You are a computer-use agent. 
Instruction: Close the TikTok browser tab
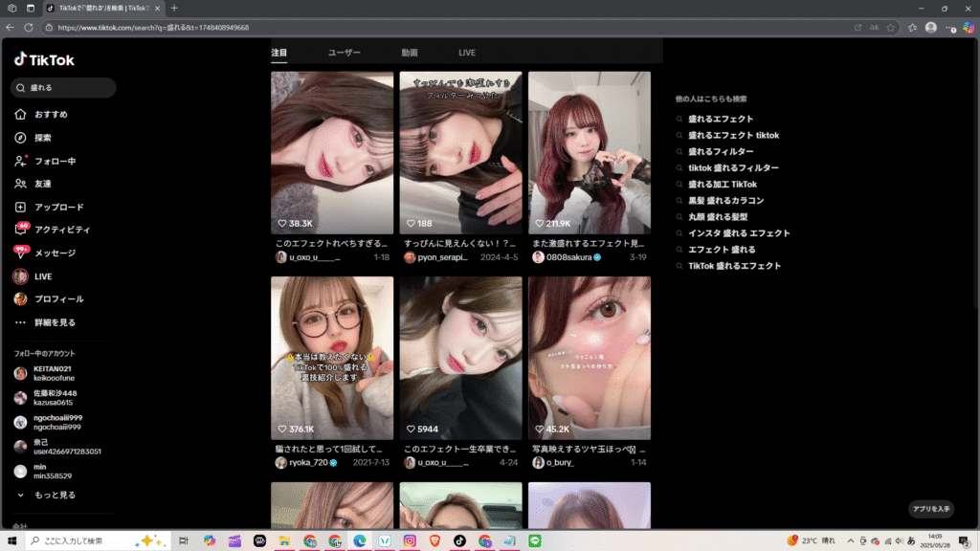point(158,8)
